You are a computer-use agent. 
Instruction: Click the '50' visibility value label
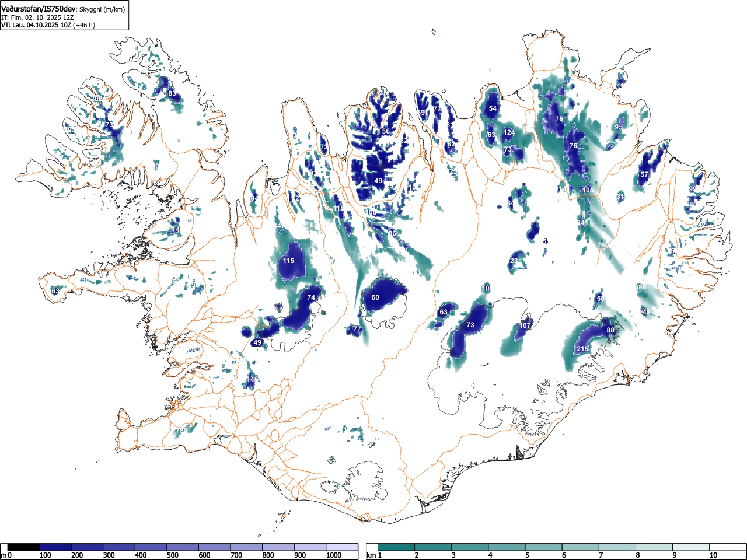click(601, 299)
